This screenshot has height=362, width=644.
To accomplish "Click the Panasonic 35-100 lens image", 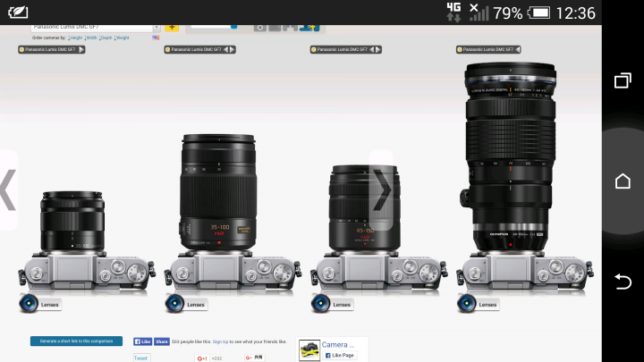I will point(218,192).
